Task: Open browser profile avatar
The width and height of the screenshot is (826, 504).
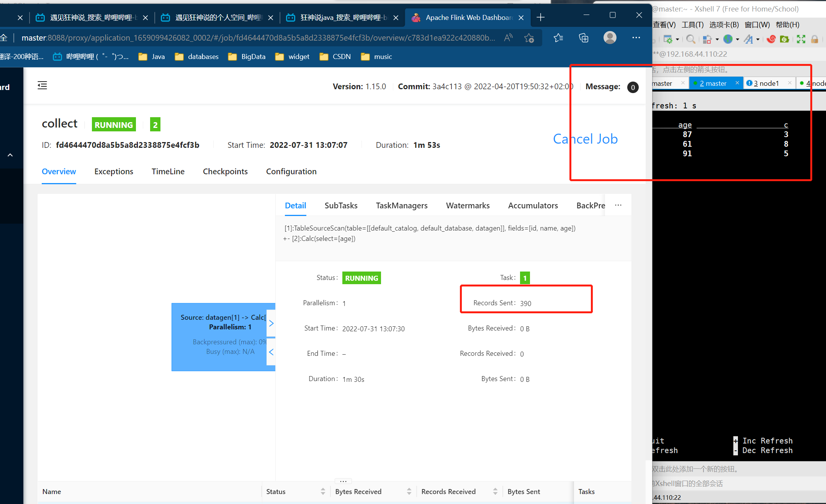Action: click(610, 38)
